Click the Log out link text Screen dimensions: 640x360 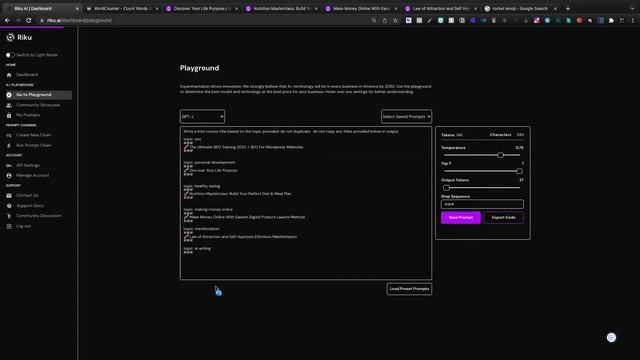pyautogui.click(x=24, y=226)
